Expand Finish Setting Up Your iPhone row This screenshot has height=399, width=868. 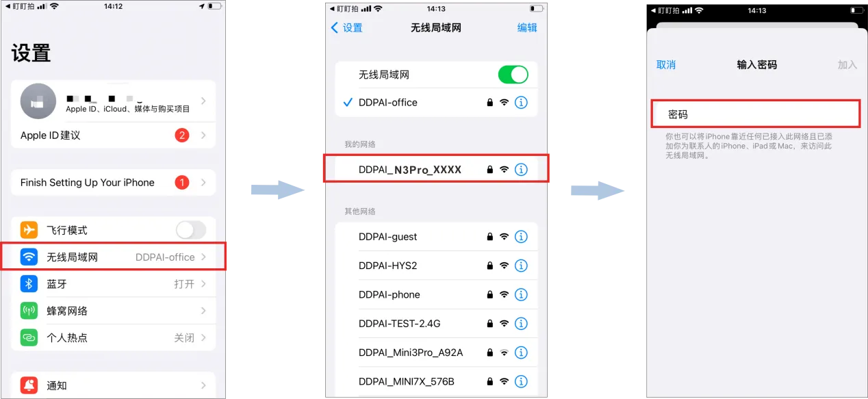coord(113,183)
